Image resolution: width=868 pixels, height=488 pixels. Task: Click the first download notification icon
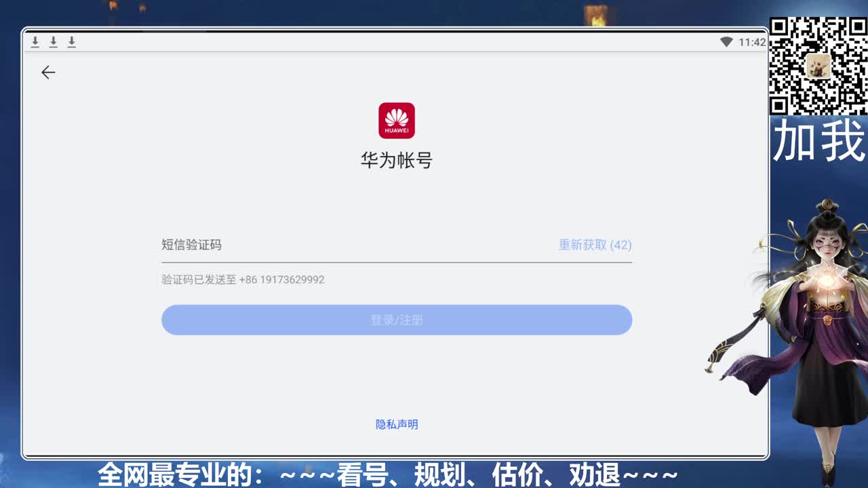pyautogui.click(x=35, y=42)
